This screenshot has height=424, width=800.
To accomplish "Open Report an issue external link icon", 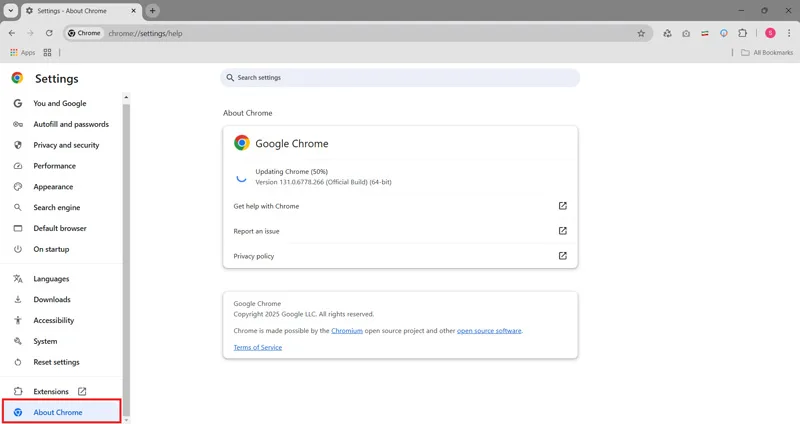I will pos(562,231).
